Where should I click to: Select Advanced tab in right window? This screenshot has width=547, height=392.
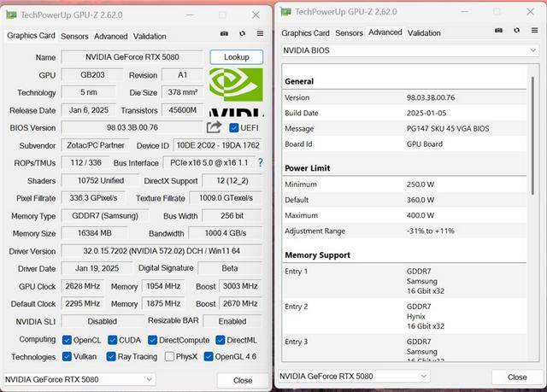(x=385, y=32)
